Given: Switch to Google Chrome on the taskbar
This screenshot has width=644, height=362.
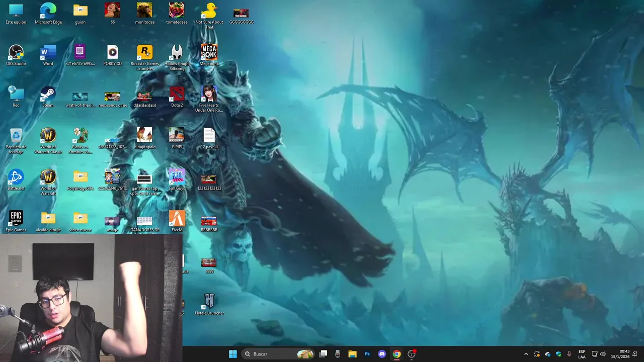Looking at the screenshot, I should pos(396,354).
